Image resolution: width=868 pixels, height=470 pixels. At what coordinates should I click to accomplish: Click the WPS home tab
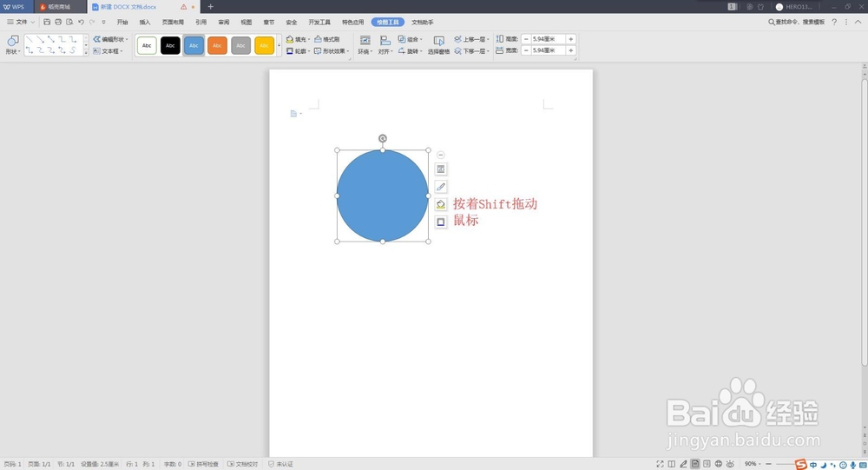click(15, 7)
